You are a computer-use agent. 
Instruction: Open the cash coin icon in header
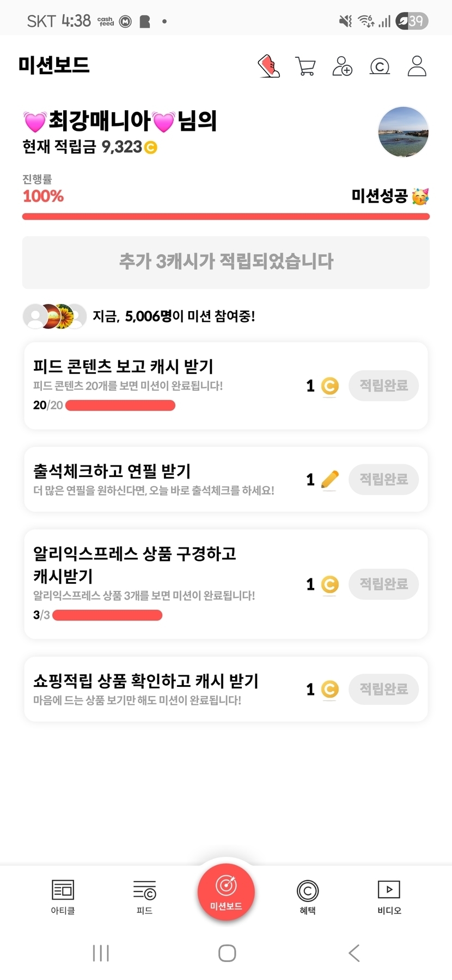(380, 66)
